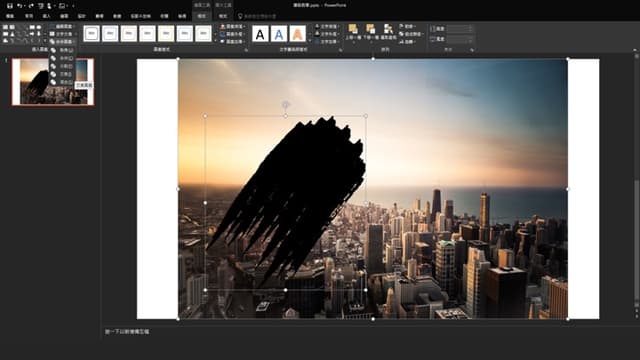Screen dimensions: 640x360
Task: Switch to the Insert ribbon tab
Action: 46,16
